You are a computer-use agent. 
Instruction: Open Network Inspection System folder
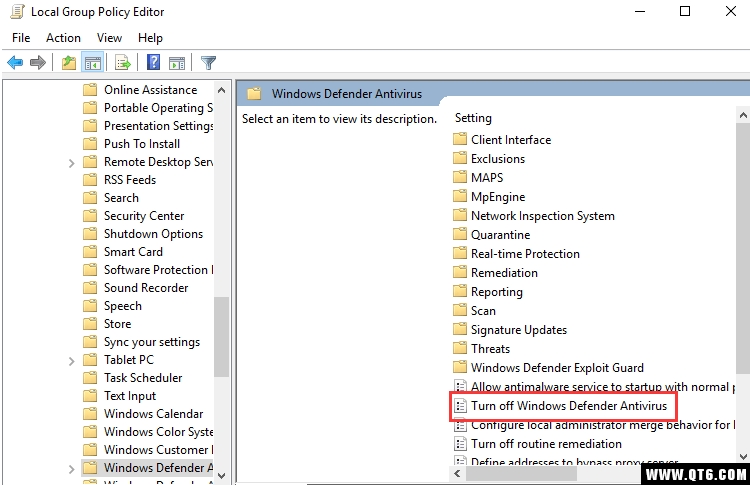pyautogui.click(x=534, y=216)
